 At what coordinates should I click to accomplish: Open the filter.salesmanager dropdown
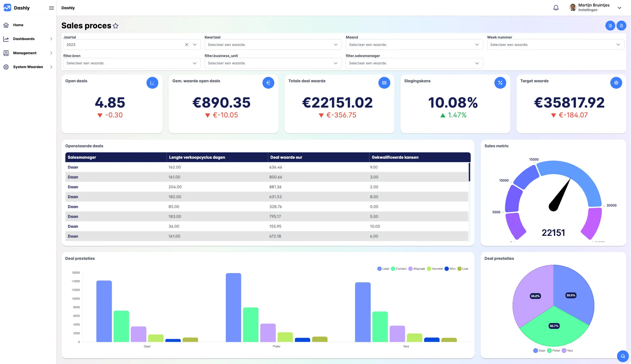coord(414,63)
